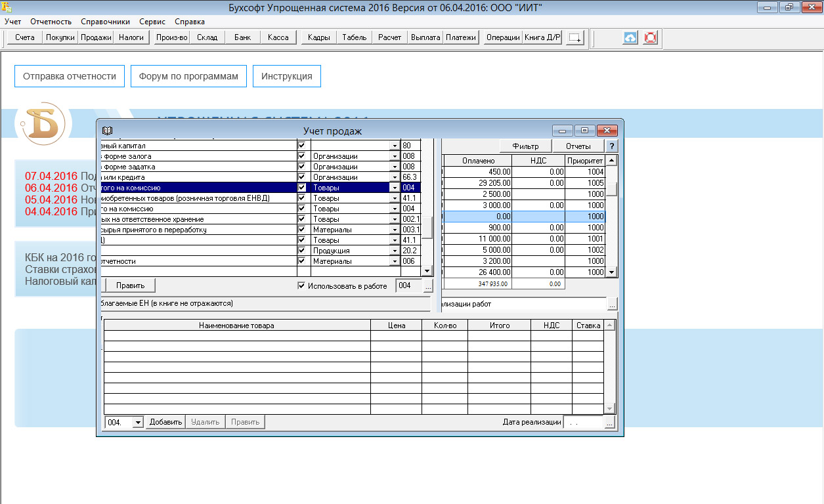Click the book icon in Учет продаж title bar

tap(108, 131)
